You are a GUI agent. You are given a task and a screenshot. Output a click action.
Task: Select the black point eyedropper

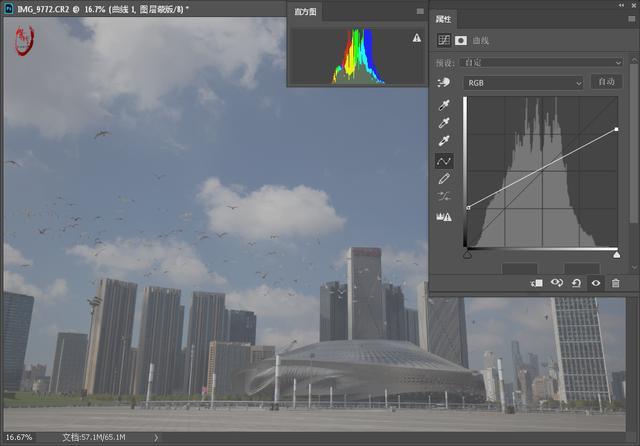point(445,105)
